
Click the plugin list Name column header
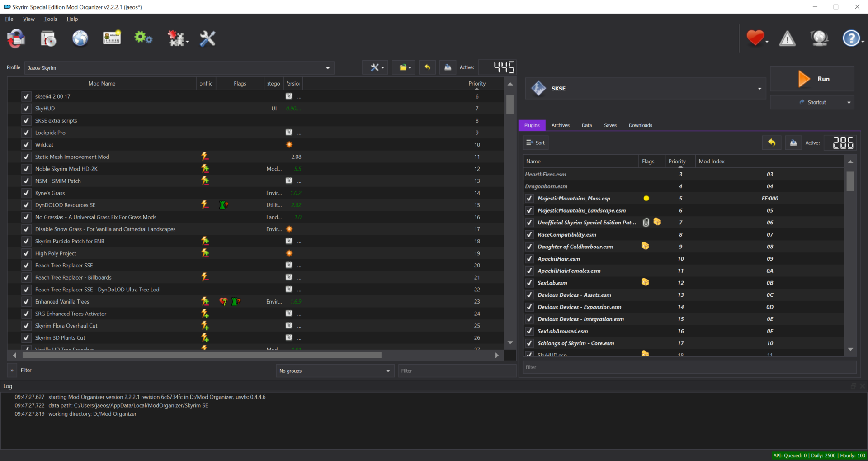point(580,162)
